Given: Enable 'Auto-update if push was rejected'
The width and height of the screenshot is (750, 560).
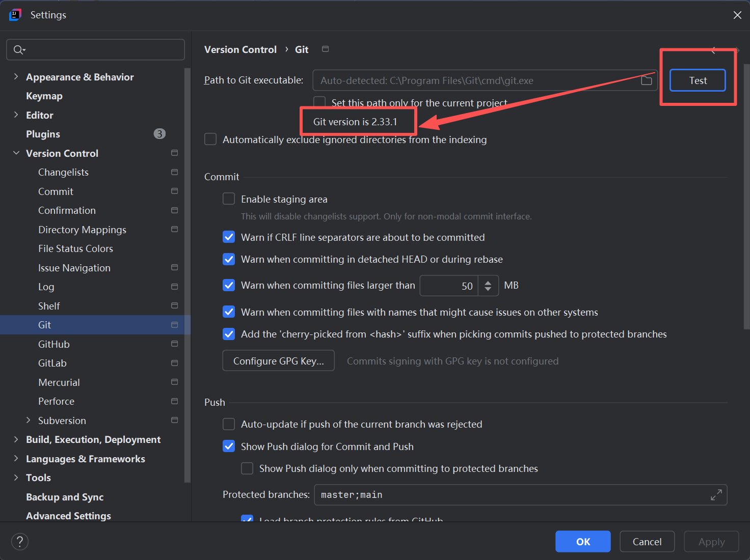Looking at the screenshot, I should click(229, 424).
